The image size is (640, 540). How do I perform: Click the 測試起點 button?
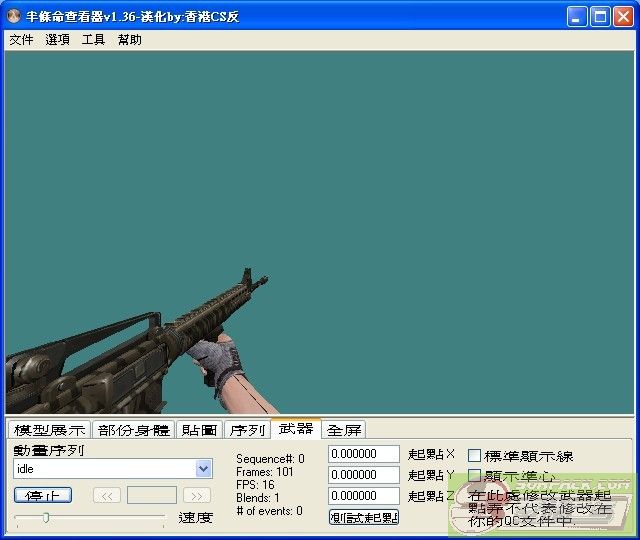click(x=364, y=517)
